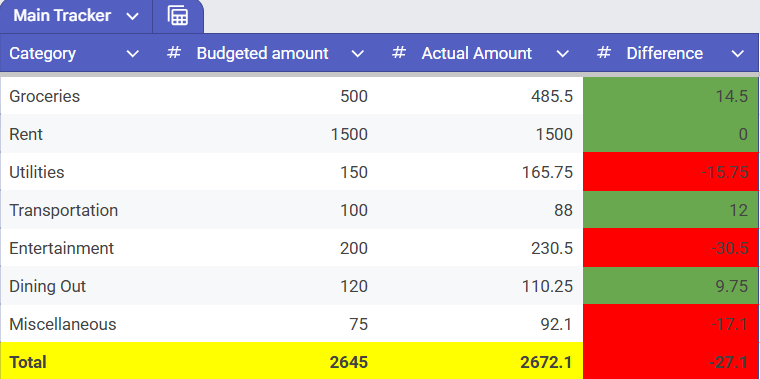Click the Entertainment actual value 230.5
The image size is (760, 379).
point(552,248)
